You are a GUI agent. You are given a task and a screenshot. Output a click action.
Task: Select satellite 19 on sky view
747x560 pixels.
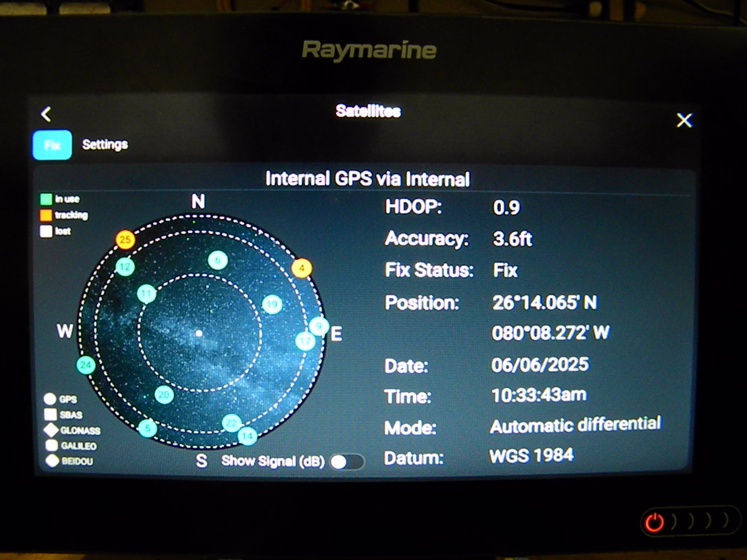click(272, 305)
